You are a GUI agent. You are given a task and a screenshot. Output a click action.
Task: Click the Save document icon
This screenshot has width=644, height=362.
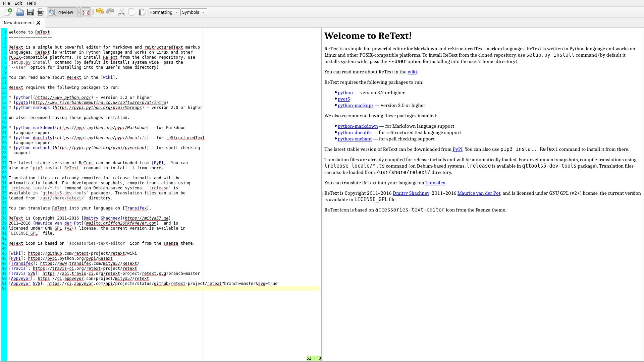click(30, 12)
